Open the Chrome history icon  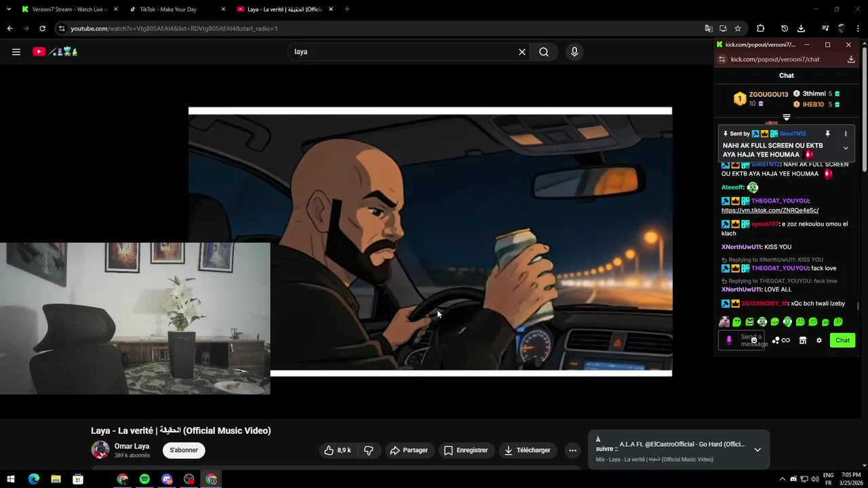click(x=785, y=28)
